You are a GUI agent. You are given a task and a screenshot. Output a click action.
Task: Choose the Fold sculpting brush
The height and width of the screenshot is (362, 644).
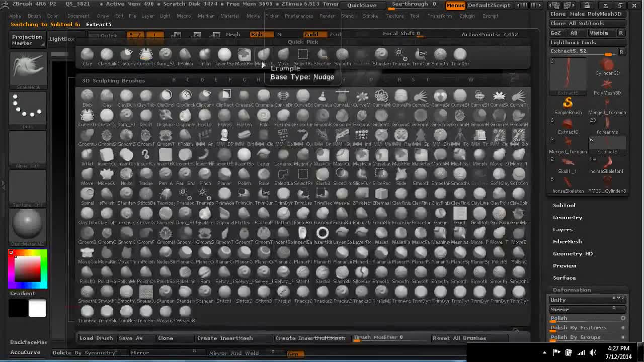(264, 117)
